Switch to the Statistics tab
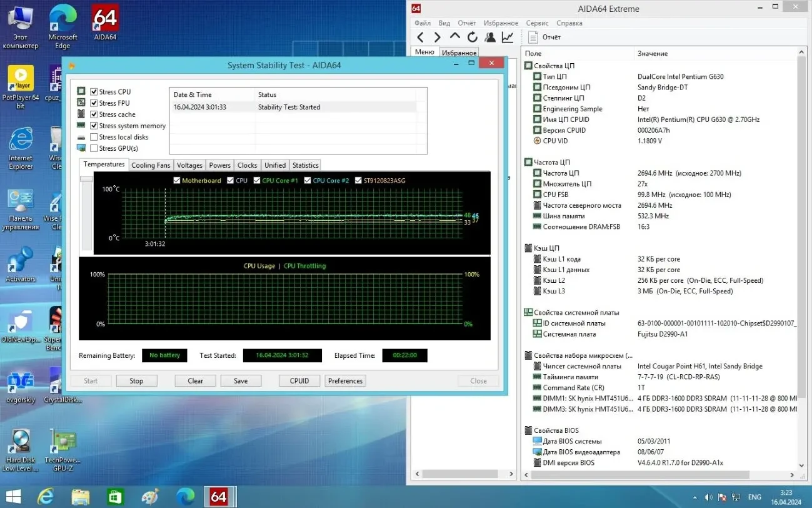This screenshot has width=812, height=508. point(305,165)
